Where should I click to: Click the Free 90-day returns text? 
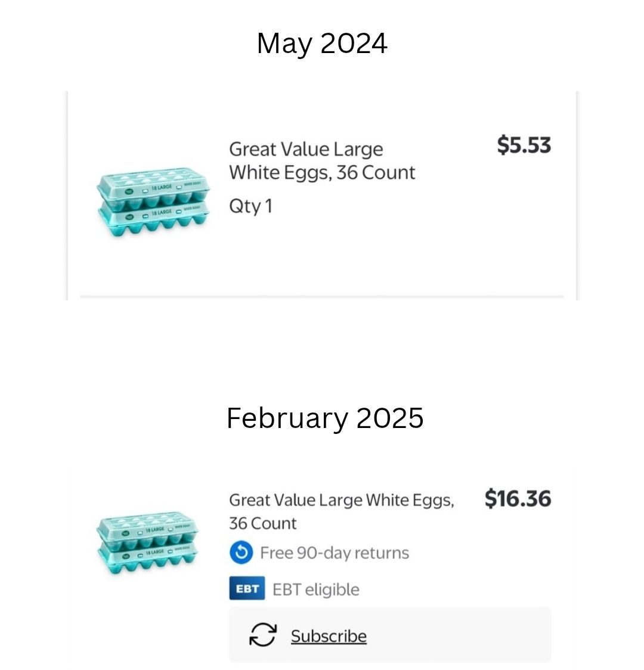(335, 553)
